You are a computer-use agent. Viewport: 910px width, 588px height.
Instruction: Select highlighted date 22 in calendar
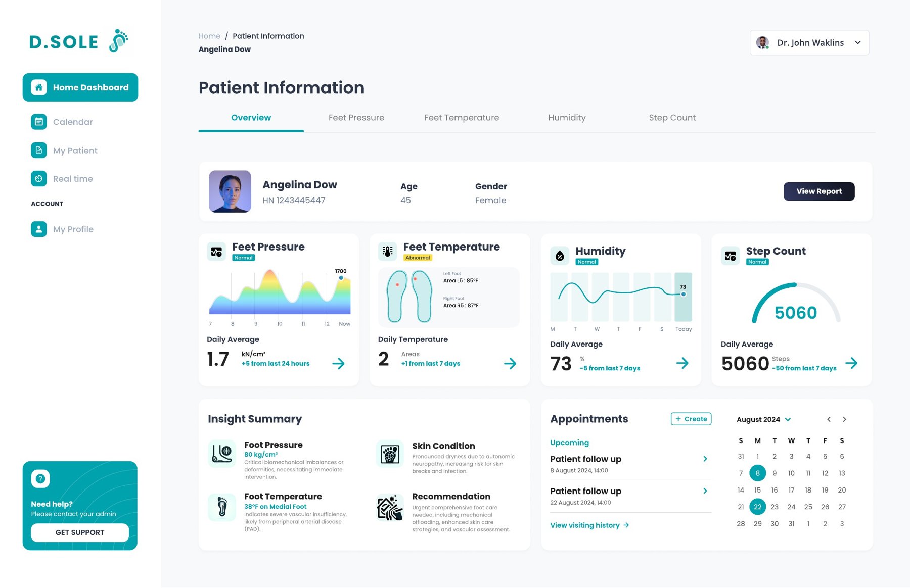point(757,507)
